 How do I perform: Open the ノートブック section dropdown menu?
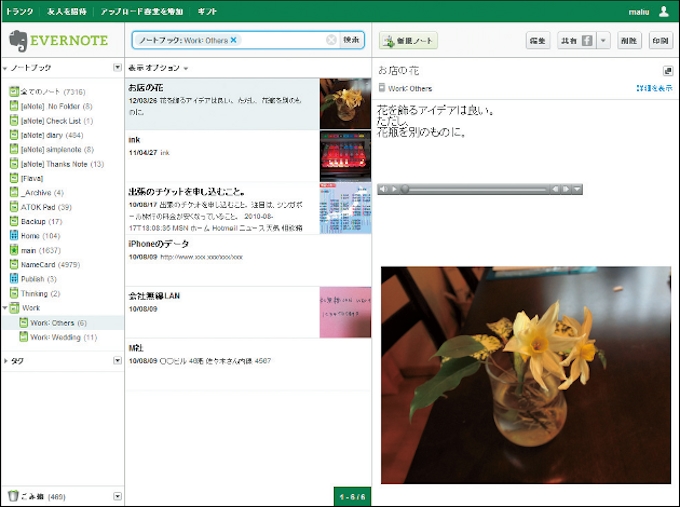pyautogui.click(x=117, y=68)
